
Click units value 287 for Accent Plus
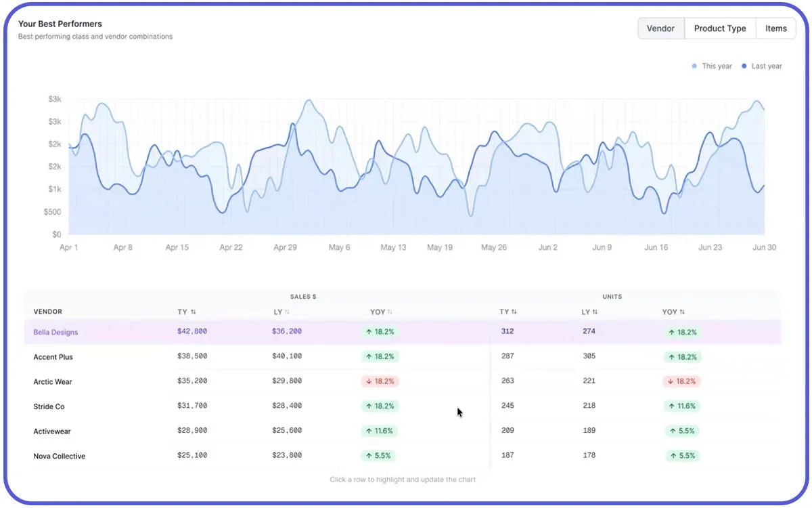coord(507,356)
